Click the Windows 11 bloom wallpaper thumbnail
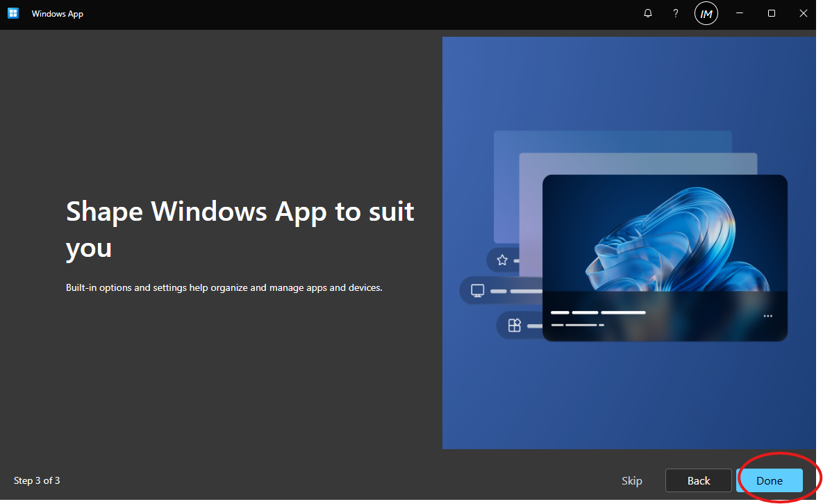 [x=665, y=234]
